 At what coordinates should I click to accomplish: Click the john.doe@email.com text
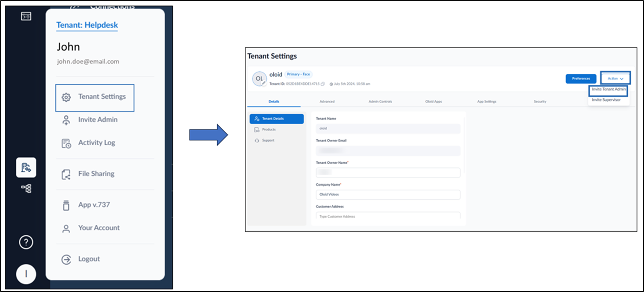[x=88, y=61]
